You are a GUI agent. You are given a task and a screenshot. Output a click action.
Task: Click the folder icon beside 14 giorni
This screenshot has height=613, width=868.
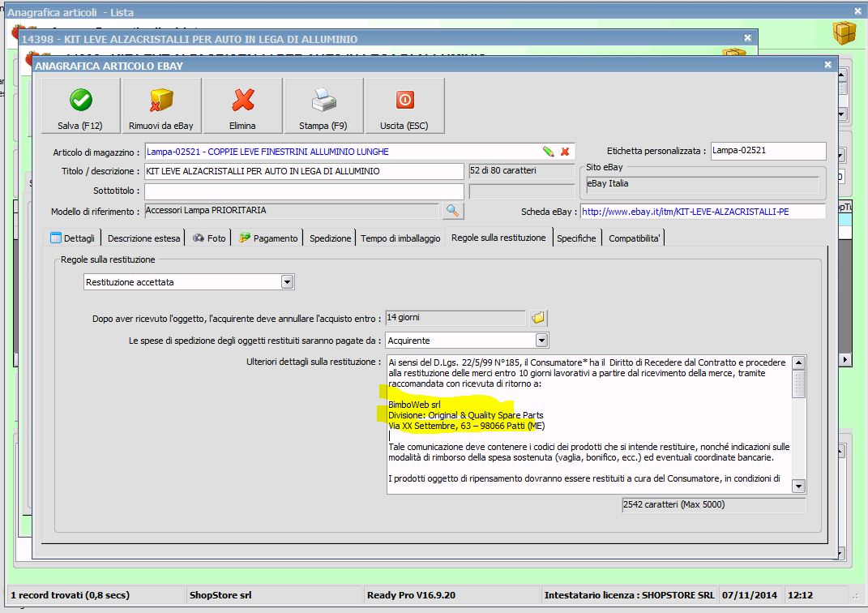click(538, 318)
